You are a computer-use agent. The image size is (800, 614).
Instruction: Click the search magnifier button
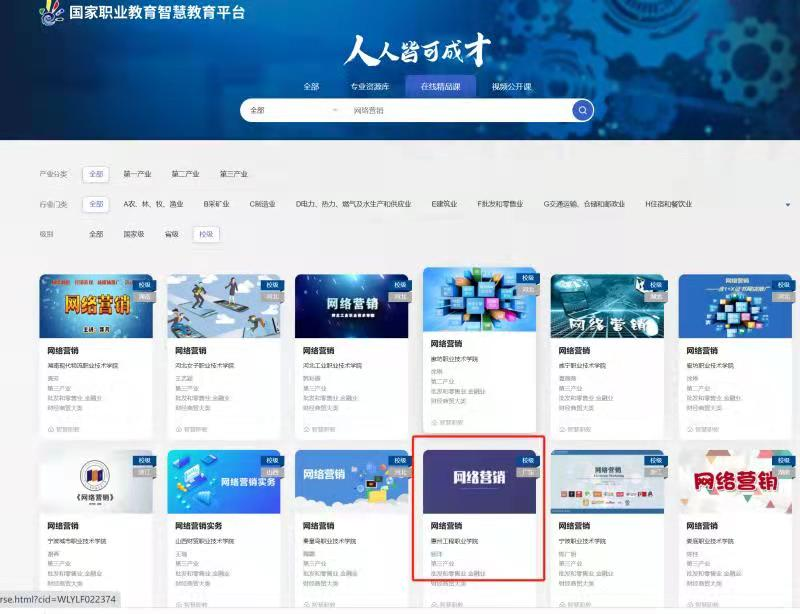click(x=583, y=110)
